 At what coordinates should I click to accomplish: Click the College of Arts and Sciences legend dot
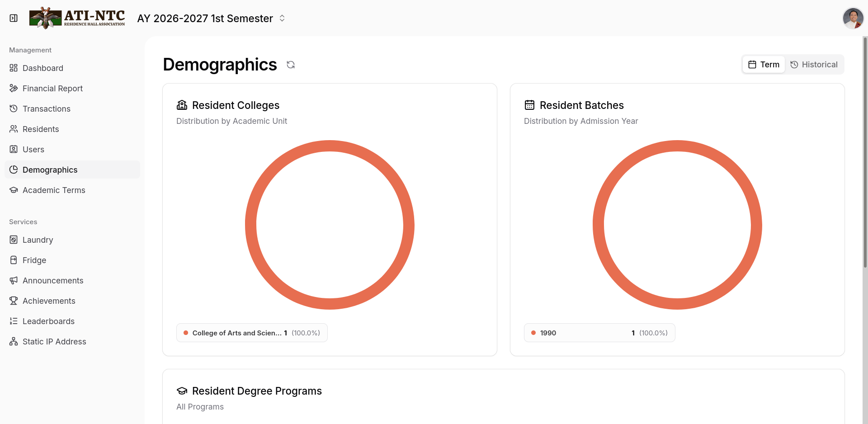[186, 333]
